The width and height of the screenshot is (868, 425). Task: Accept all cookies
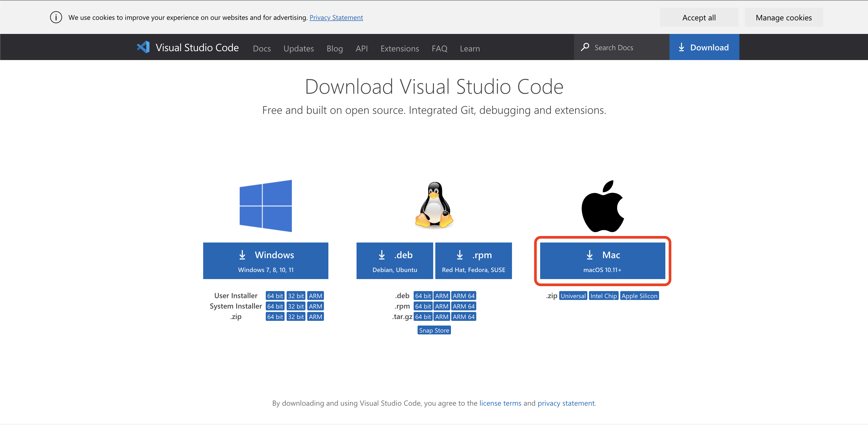tap(699, 17)
